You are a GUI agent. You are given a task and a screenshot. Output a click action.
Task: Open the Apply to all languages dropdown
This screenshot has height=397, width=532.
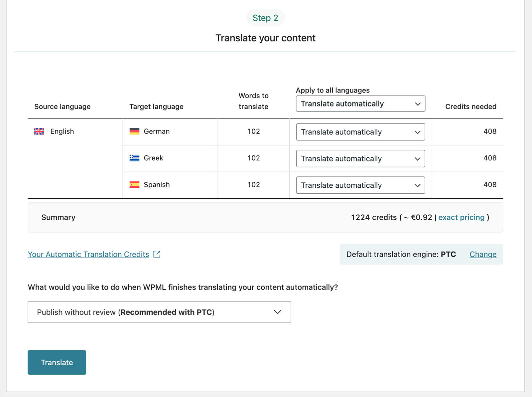click(360, 104)
